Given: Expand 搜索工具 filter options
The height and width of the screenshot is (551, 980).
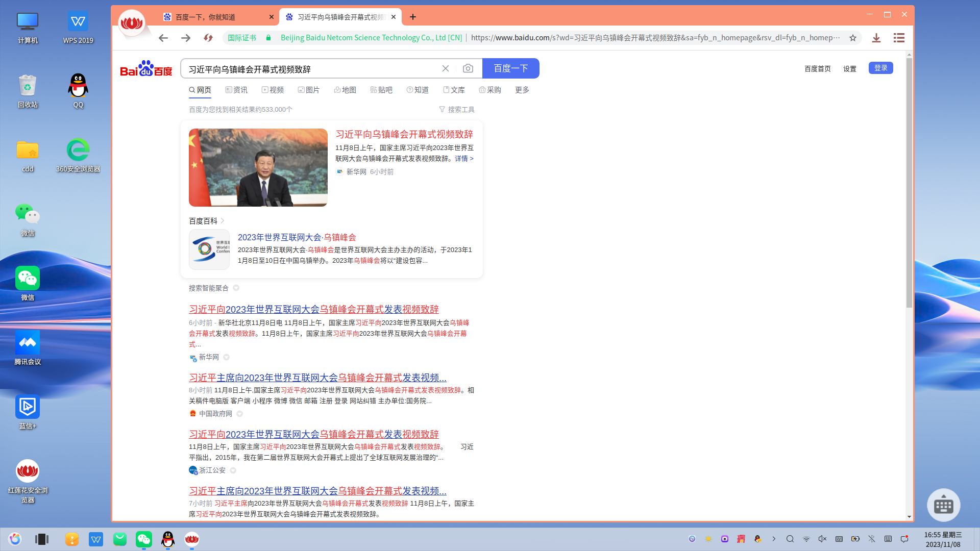Looking at the screenshot, I should click(x=457, y=110).
